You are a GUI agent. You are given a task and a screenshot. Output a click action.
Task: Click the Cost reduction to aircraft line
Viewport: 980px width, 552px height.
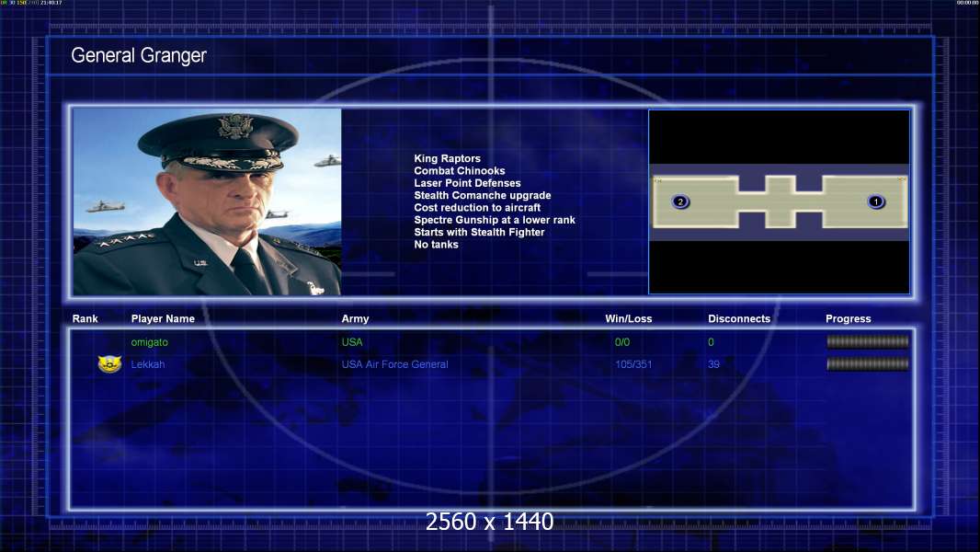click(477, 208)
